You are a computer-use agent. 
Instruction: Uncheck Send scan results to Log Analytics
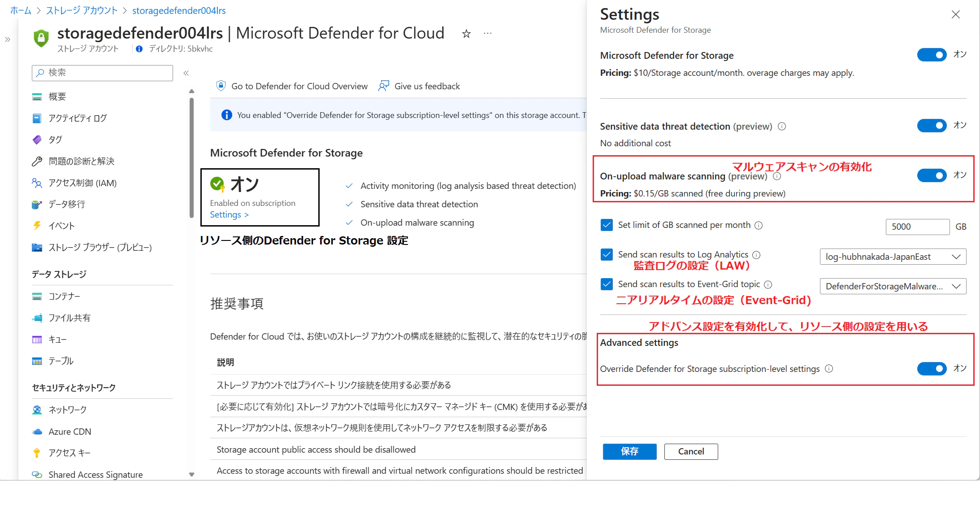(x=607, y=255)
